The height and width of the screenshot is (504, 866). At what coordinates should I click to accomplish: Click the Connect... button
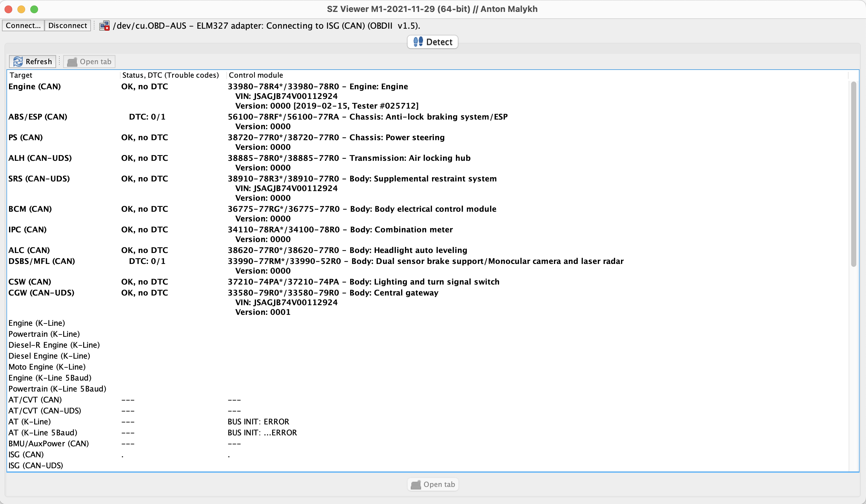click(23, 25)
